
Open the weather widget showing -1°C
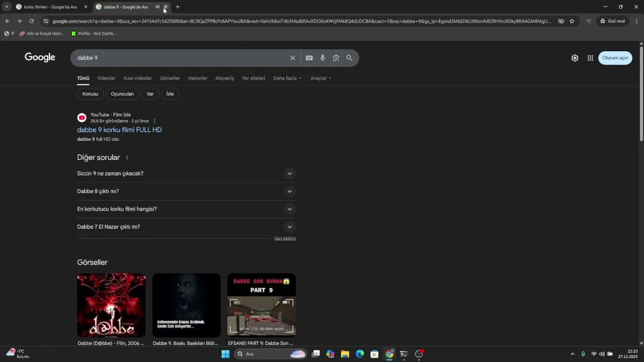tap(18, 353)
